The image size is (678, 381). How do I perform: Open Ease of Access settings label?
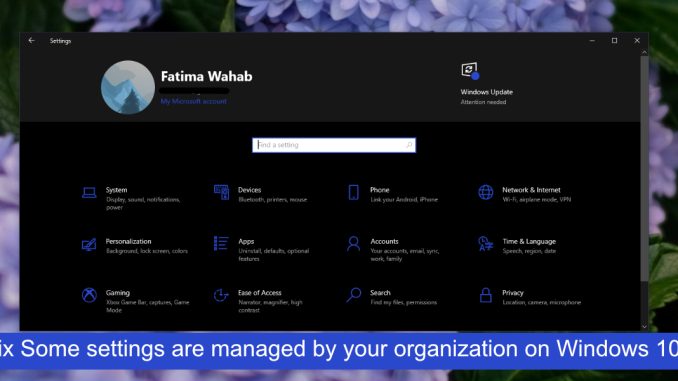coord(259,293)
